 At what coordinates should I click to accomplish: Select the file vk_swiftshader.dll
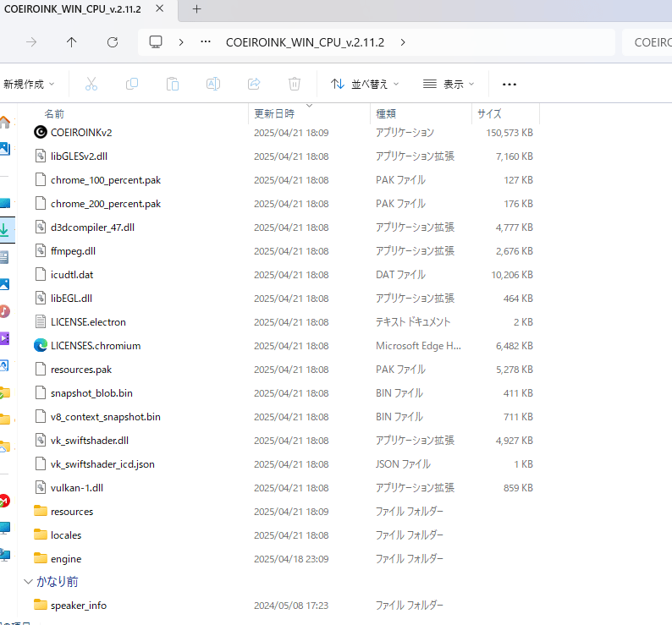point(90,441)
